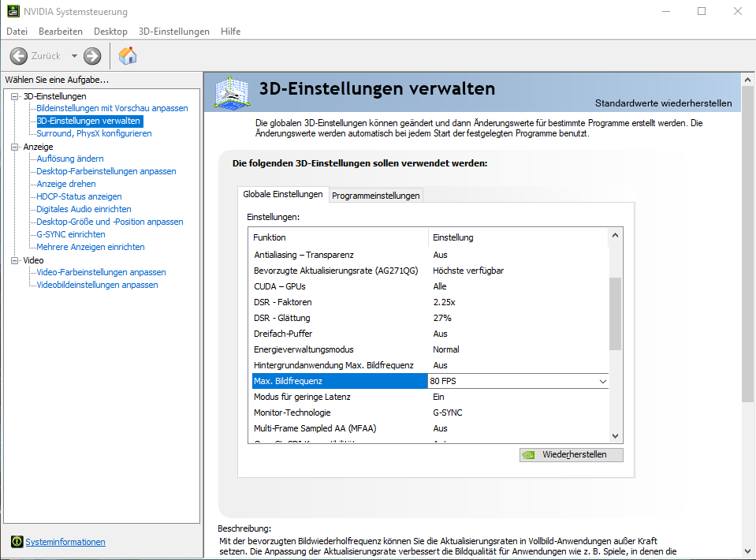The width and height of the screenshot is (756, 560).
Task: Select the Multi-Frame Sampled AA (MFAA) row
Action: [430, 428]
